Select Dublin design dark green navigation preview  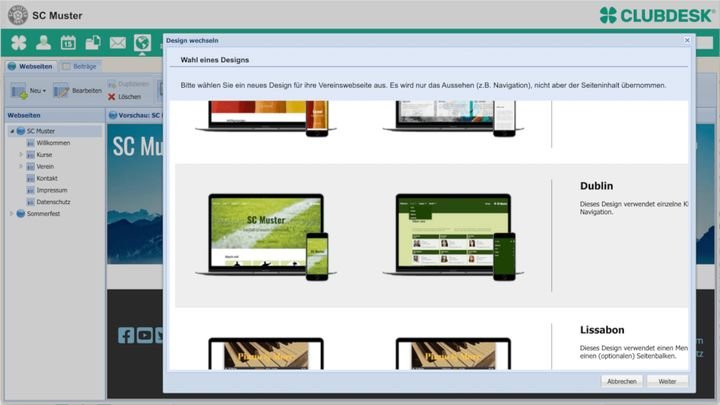(453, 236)
